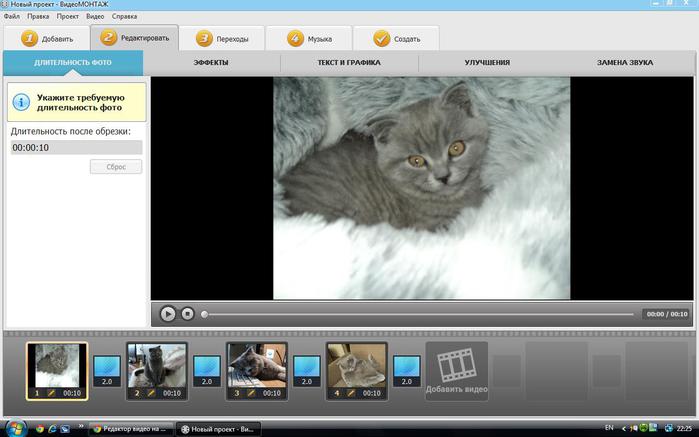Click the blue info icon in hint box
This screenshot has height=437, width=699.
click(21, 102)
